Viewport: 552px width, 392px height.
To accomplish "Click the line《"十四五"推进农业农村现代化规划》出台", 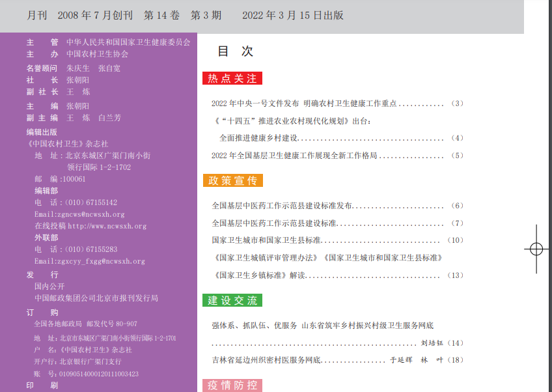I will coord(292,121).
